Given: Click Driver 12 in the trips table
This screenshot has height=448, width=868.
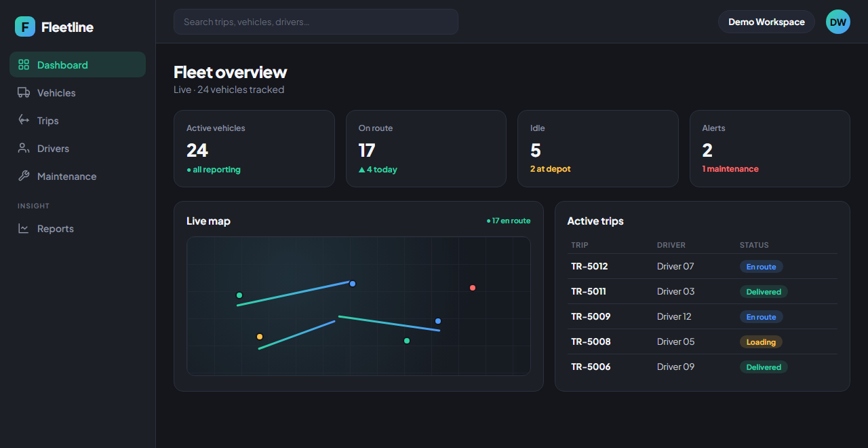Looking at the screenshot, I should tap(674, 316).
